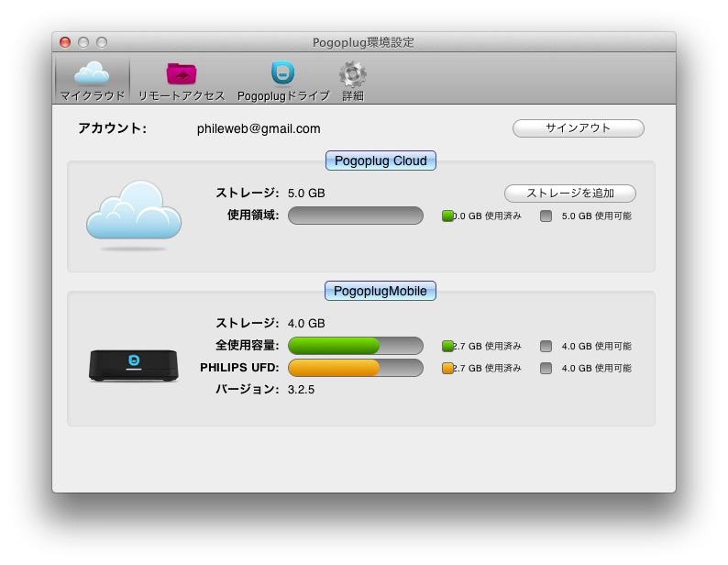Click the black PogoplugMobile device image
728x565 pixels.
click(x=134, y=366)
